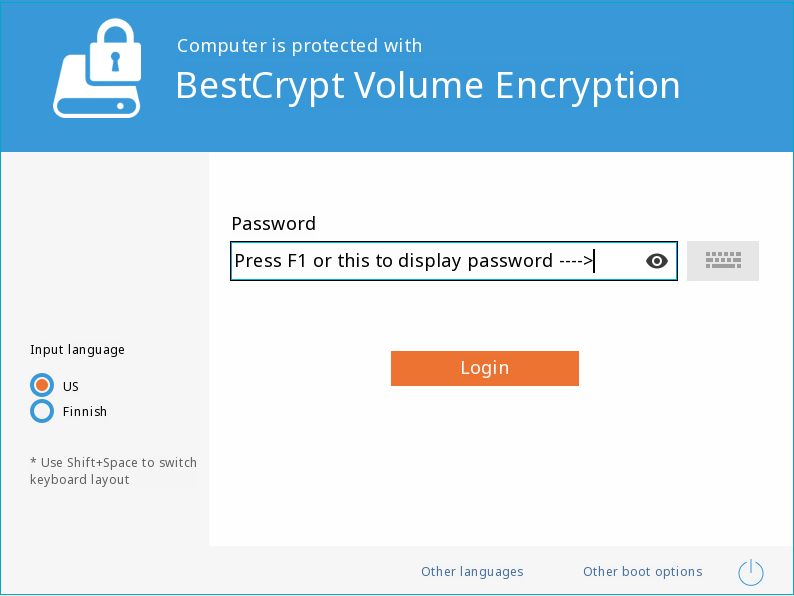Image resolution: width=794 pixels, height=596 pixels.
Task: Click the US text label
Action: [x=70, y=386]
